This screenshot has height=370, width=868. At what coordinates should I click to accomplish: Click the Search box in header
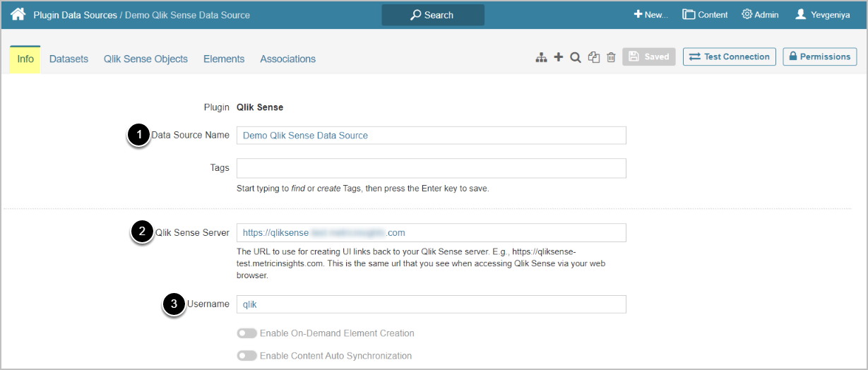coord(433,15)
